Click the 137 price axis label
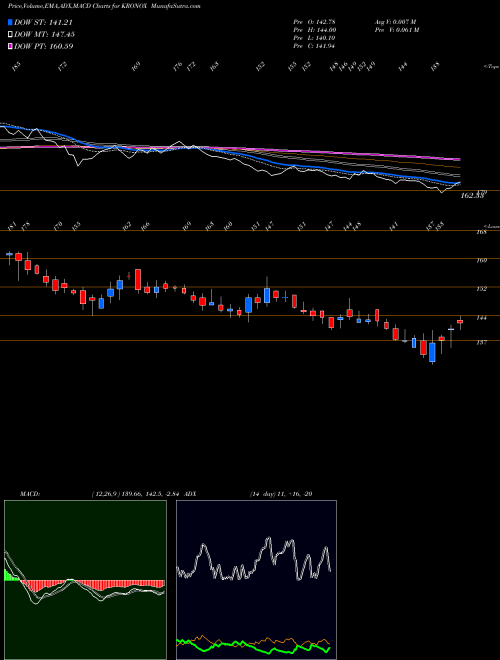Viewport: 500px width, 660px height. coord(482,343)
